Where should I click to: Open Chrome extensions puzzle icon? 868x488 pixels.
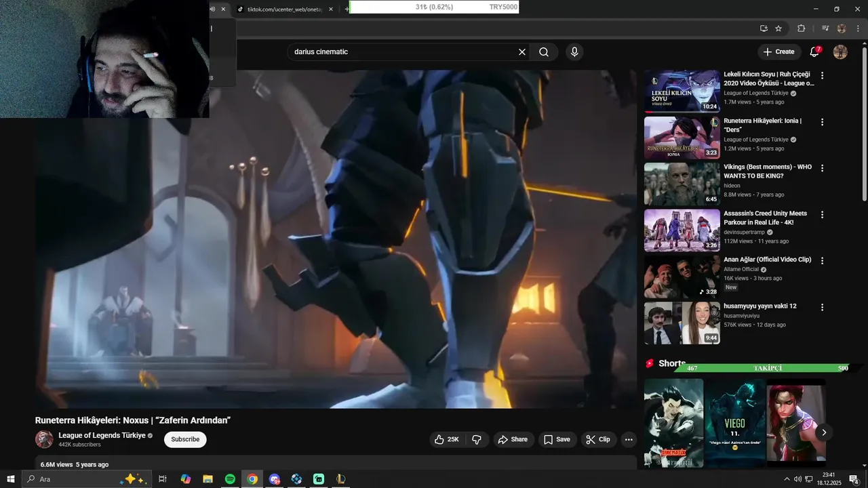(x=801, y=28)
